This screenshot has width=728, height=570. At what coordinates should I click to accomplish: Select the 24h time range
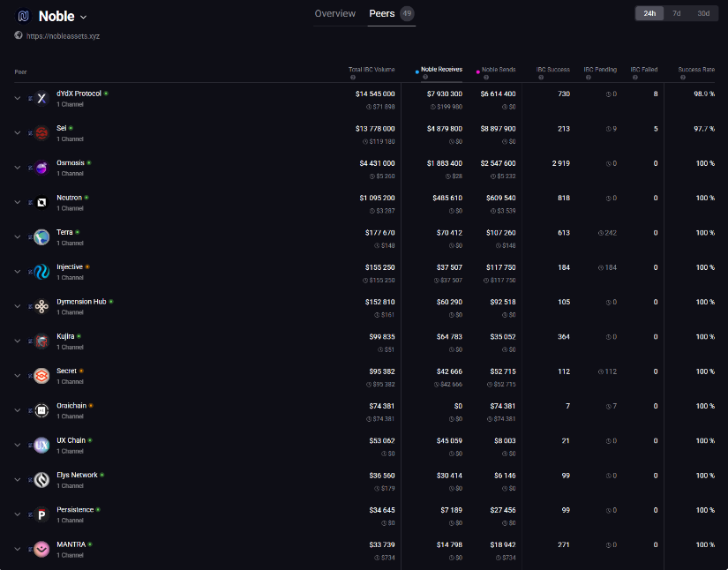point(649,13)
